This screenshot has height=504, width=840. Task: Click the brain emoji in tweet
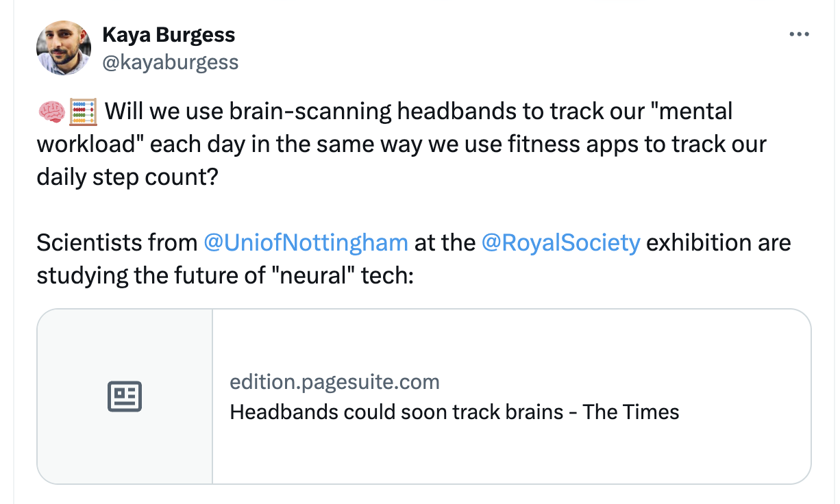click(51, 111)
